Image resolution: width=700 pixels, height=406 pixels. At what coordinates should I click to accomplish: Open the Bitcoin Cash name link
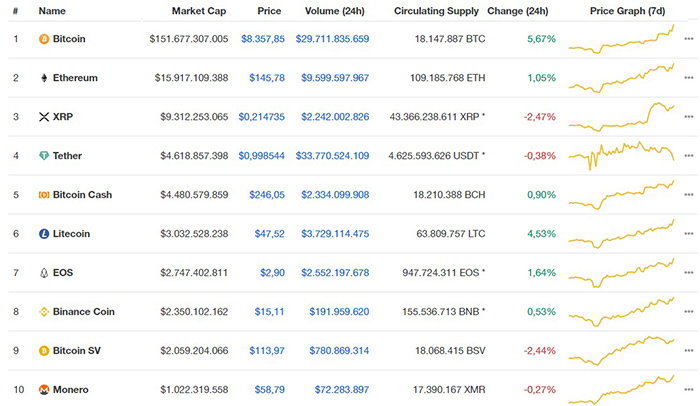coord(82,195)
